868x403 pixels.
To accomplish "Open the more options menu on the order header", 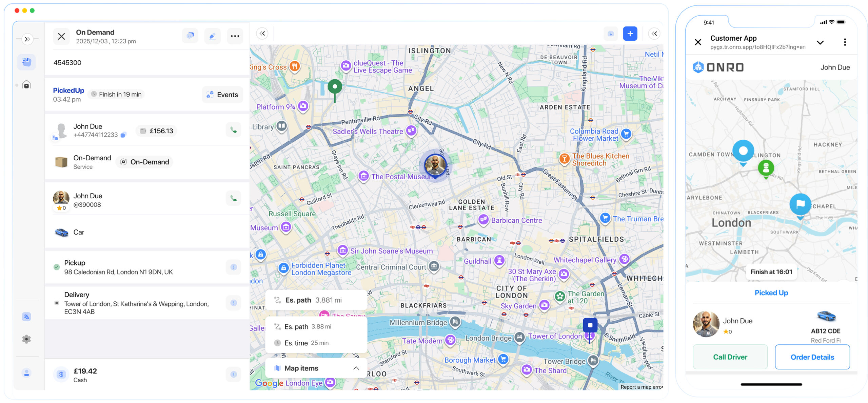I will (x=235, y=36).
